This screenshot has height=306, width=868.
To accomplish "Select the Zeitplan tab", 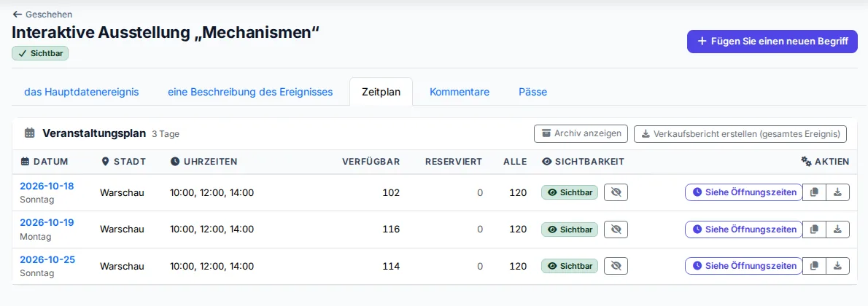I will [x=381, y=92].
